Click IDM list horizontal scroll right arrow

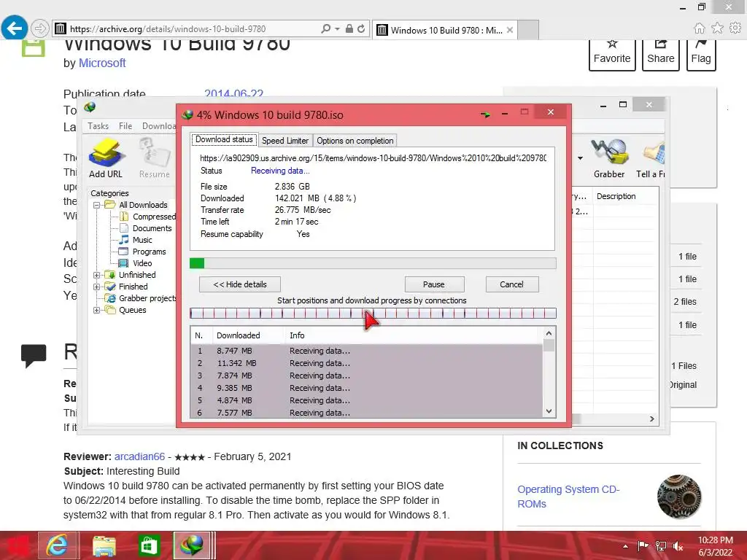pos(652,419)
